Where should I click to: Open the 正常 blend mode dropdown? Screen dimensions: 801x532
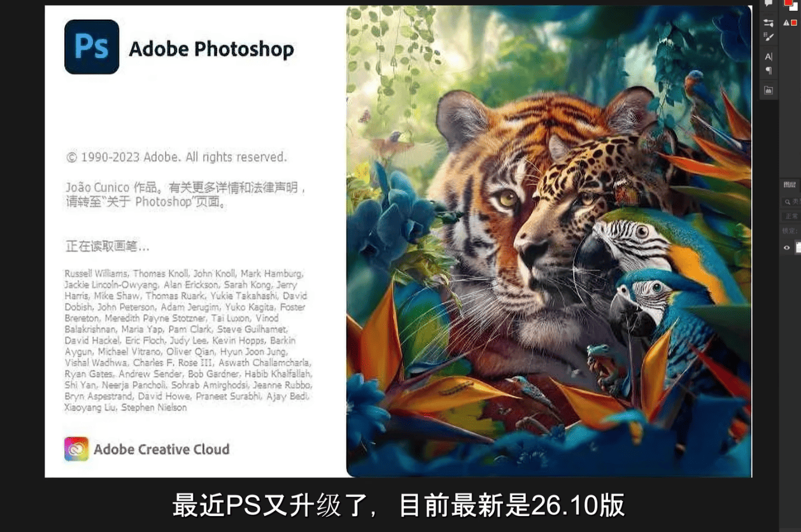[791, 216]
